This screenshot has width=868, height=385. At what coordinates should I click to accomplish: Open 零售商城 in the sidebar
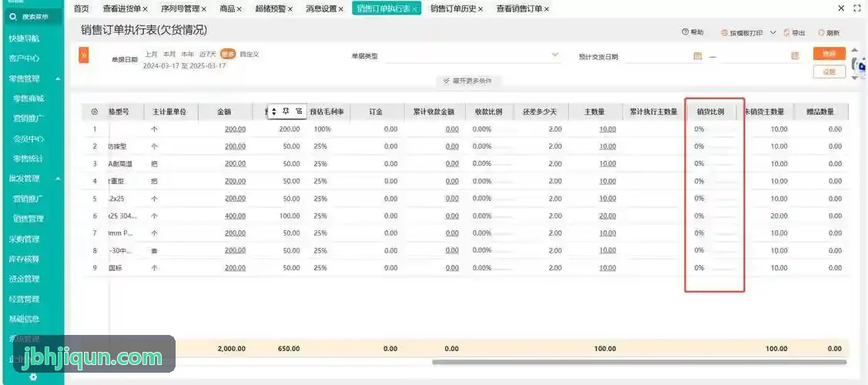point(28,99)
